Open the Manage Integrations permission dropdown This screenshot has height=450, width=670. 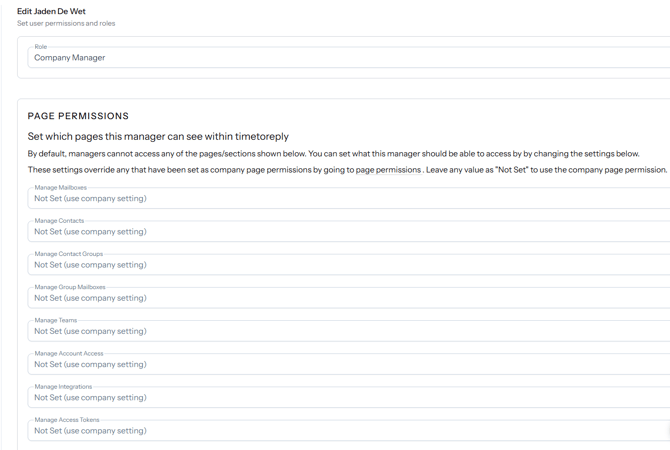pos(349,397)
